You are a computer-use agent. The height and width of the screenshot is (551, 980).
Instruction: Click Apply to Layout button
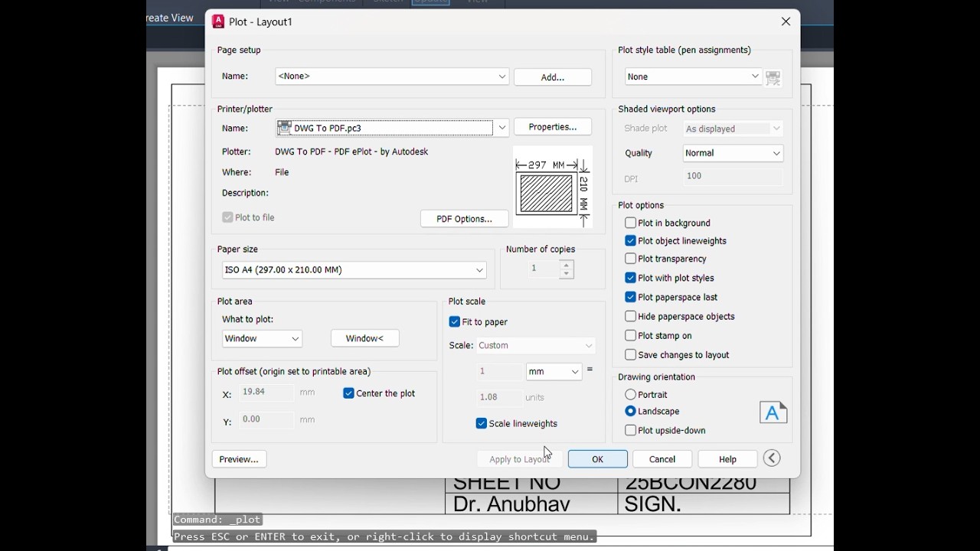coord(520,459)
